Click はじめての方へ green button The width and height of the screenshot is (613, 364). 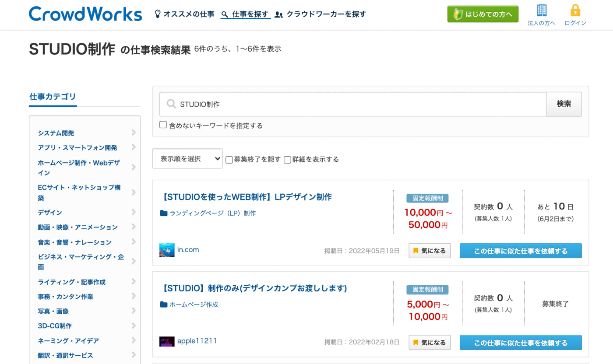483,14
